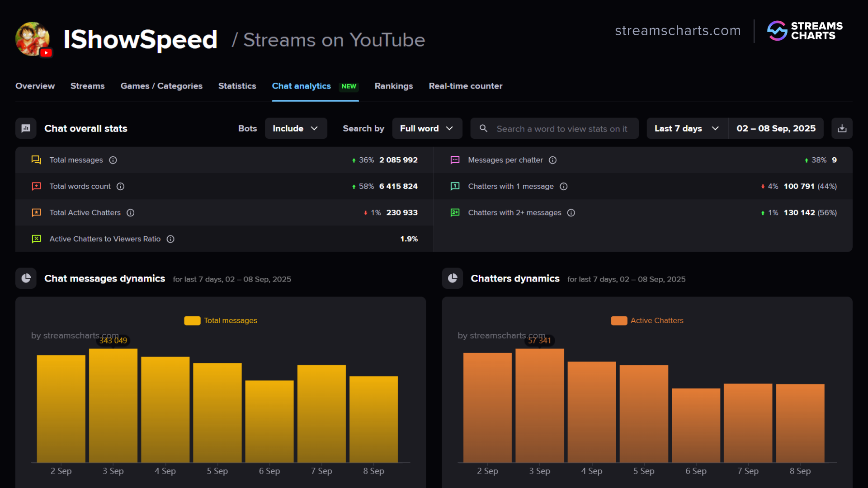
Task: Open the 02 – 08 Sep, 2025 date range
Action: tap(776, 129)
